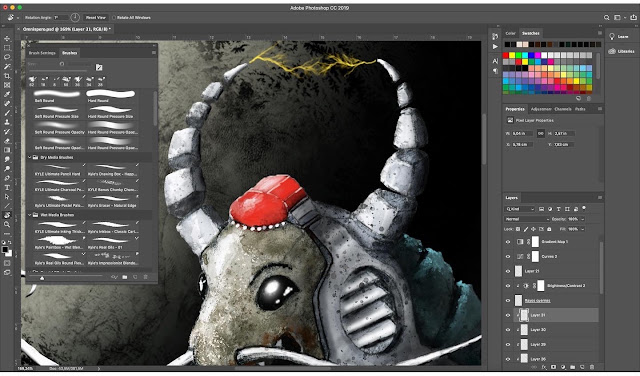
Task: Select the Clone Stamp tool
Action: pyautogui.click(x=7, y=122)
